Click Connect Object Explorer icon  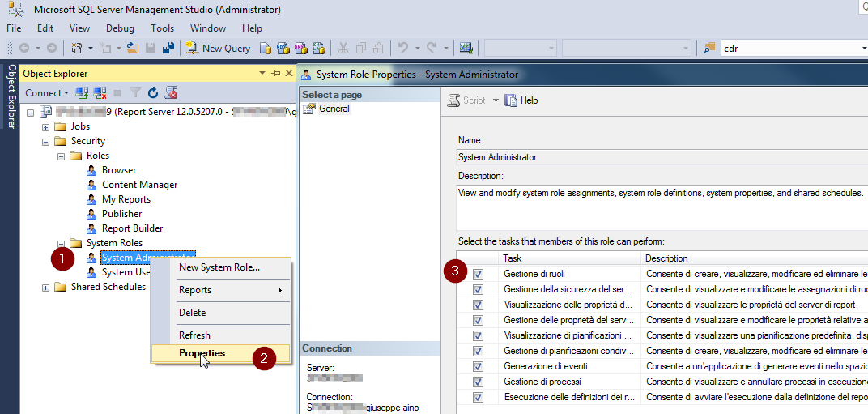tap(82, 92)
